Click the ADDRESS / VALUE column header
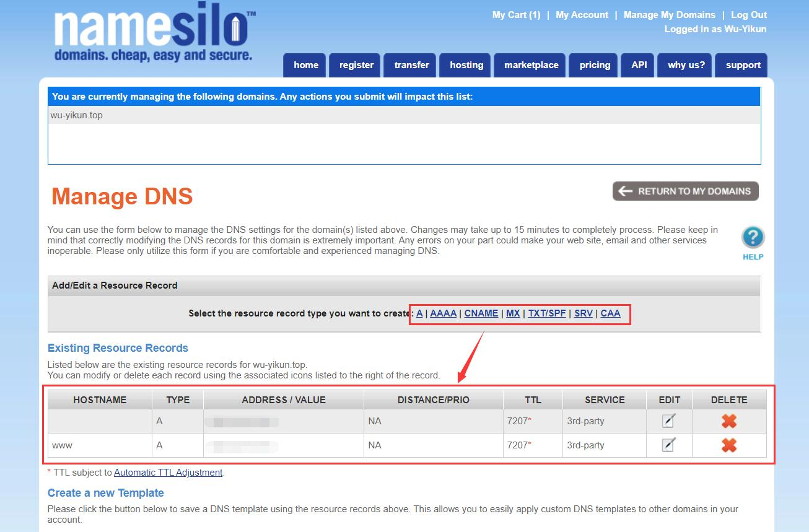809x532 pixels. coord(284,400)
